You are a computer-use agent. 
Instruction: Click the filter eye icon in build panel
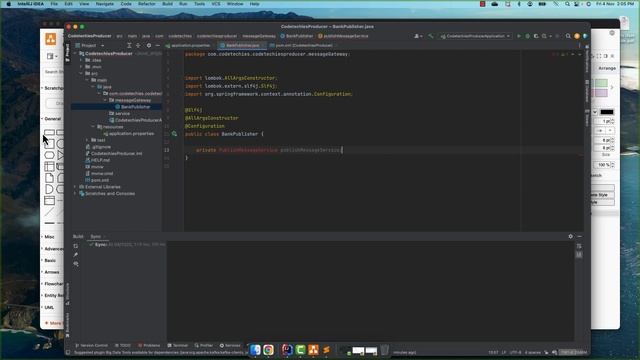[76, 264]
